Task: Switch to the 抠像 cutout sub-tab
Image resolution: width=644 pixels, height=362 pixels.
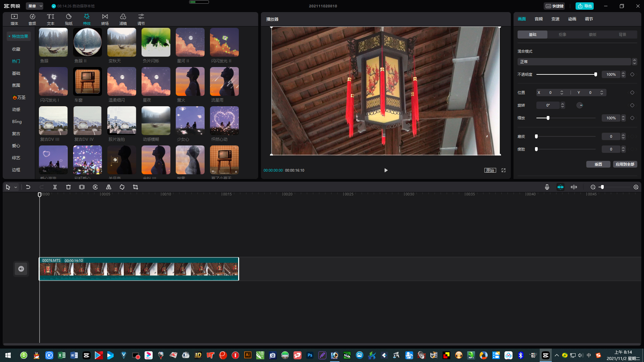Action: pyautogui.click(x=562, y=35)
